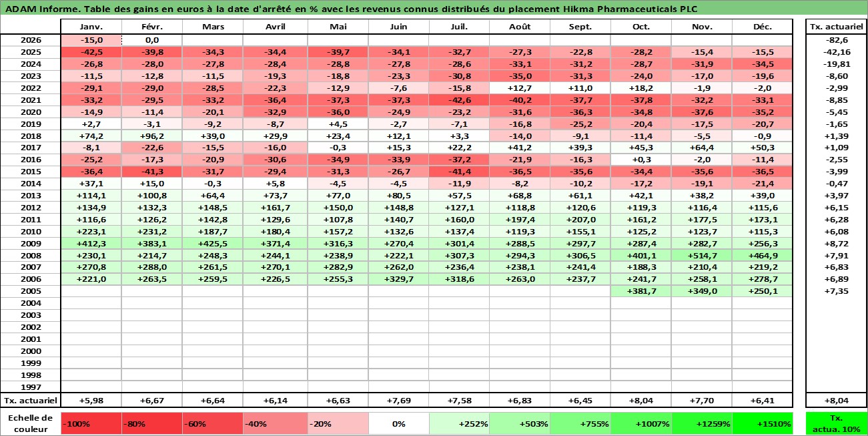
Task: Click the +1259% legend swatch
Action: pyautogui.click(x=702, y=423)
